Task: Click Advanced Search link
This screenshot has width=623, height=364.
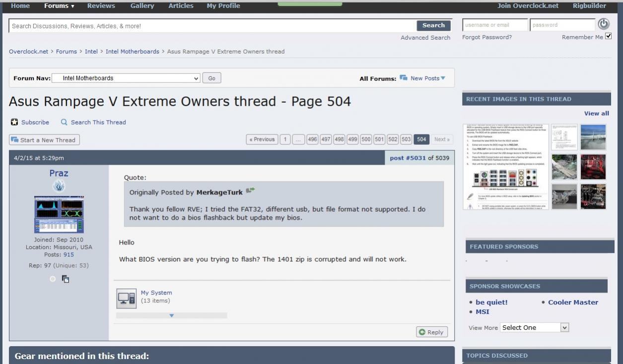Action: click(x=425, y=38)
